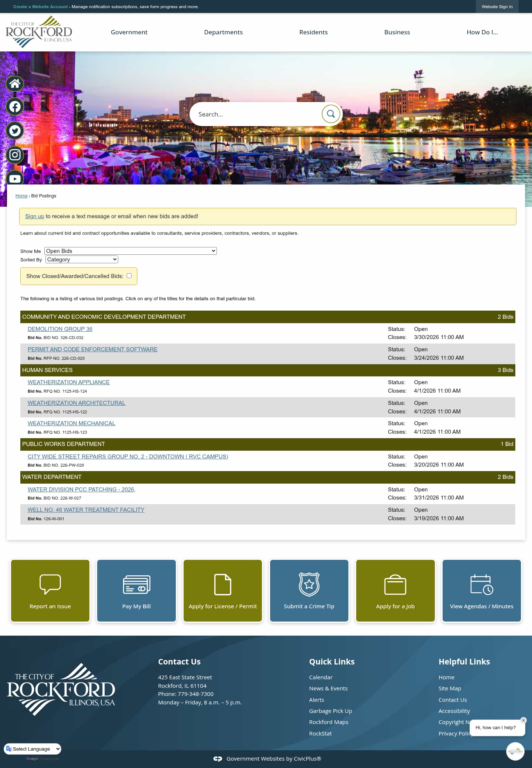Open the WEATHERIZATION MECHANICAL bid
This screenshot has height=768, width=532.
click(71, 423)
